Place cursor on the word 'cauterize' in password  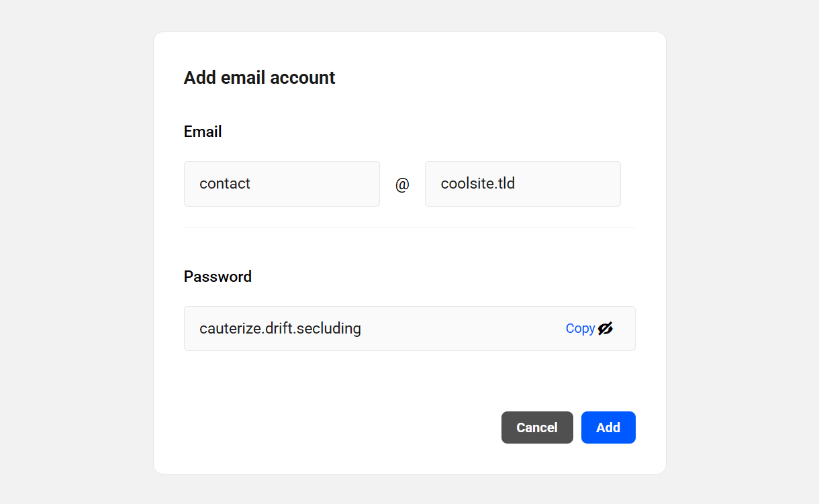tap(229, 328)
